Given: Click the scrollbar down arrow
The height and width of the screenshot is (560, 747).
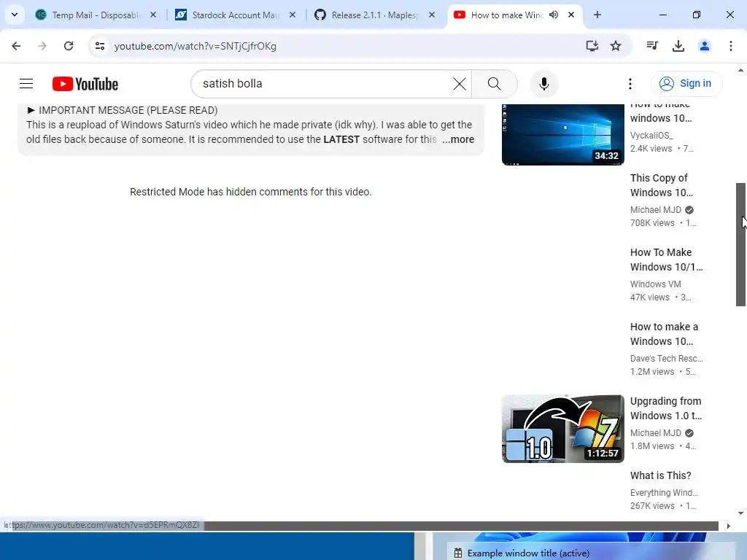Looking at the screenshot, I should pos(741,513).
